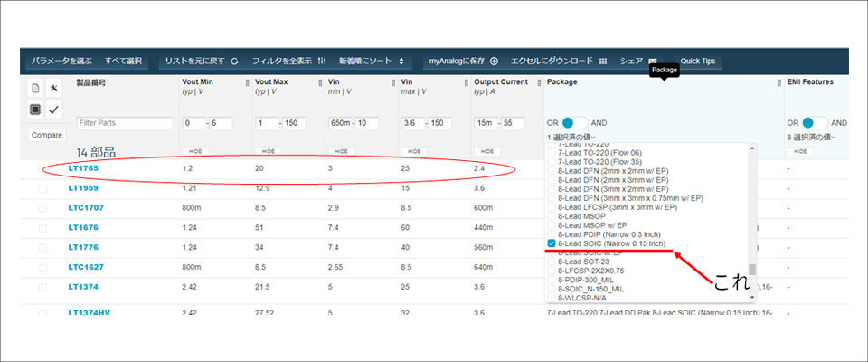
Task: Check 8-Lead PDIP (Narrow 0.3 Inch)
Action: (552, 234)
